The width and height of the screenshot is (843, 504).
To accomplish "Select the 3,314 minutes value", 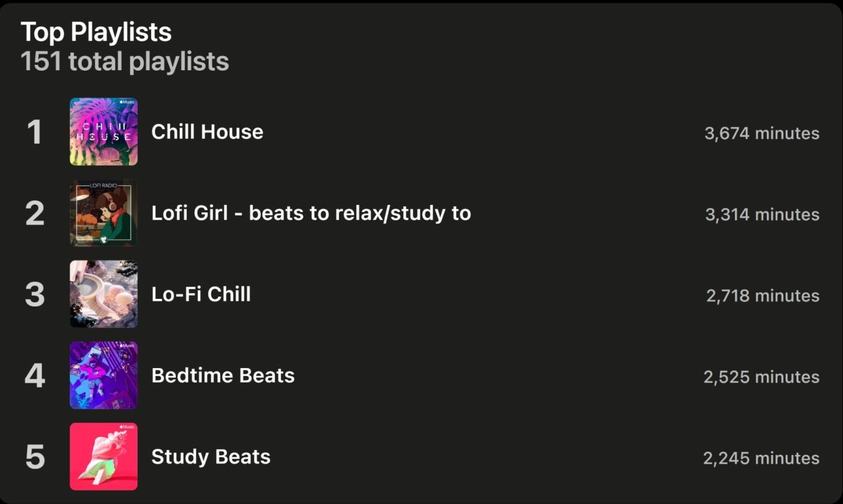I will coord(762,215).
